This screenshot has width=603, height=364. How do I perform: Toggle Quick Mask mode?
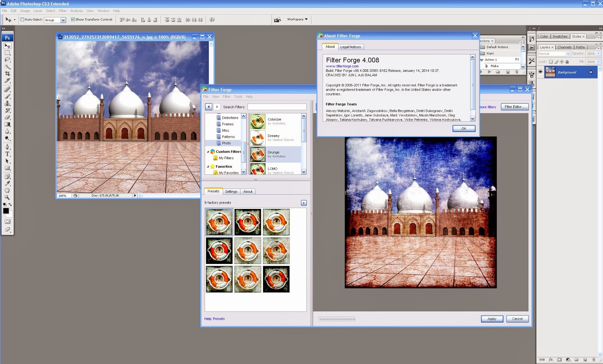[x=7, y=222]
